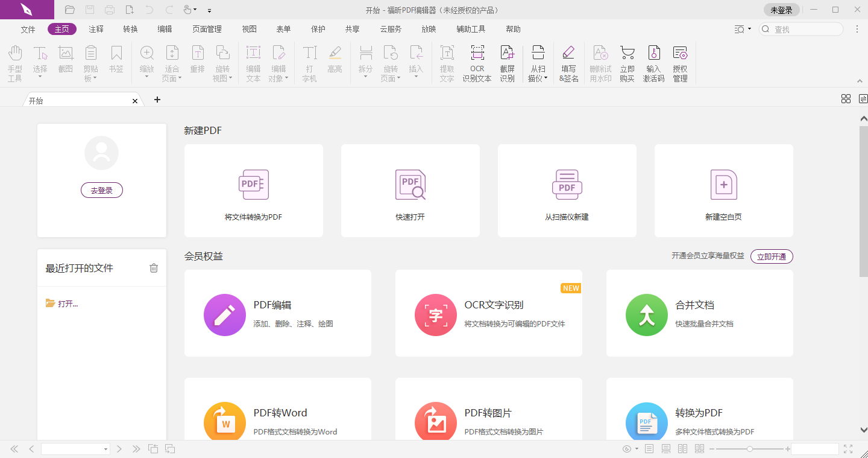Launch OCR识别文本 text recognition
Screen dimensions: 868x458
pyautogui.click(x=477, y=60)
